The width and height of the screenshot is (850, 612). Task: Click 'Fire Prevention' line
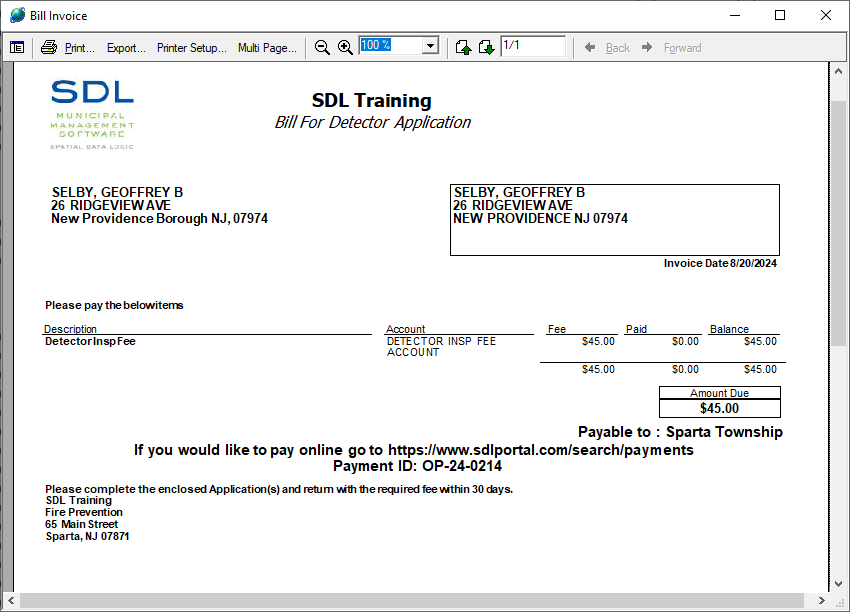84,512
